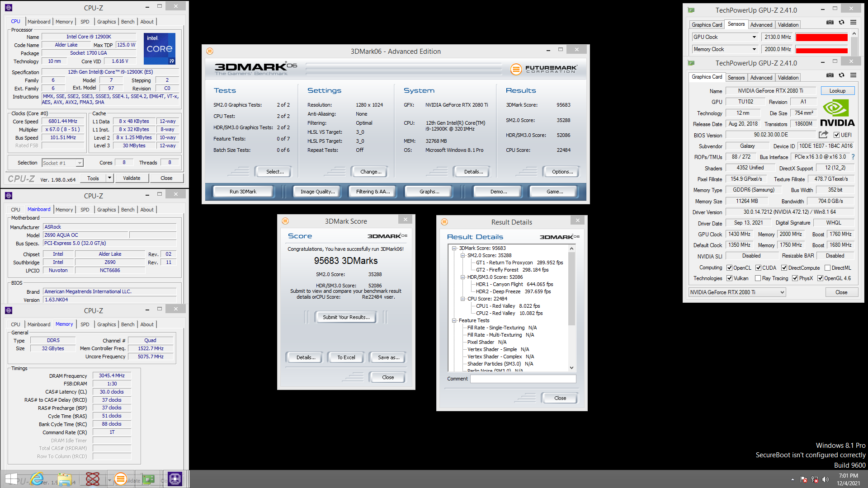
Task: Toggle the OpenCL checkbox
Action: 729,267
